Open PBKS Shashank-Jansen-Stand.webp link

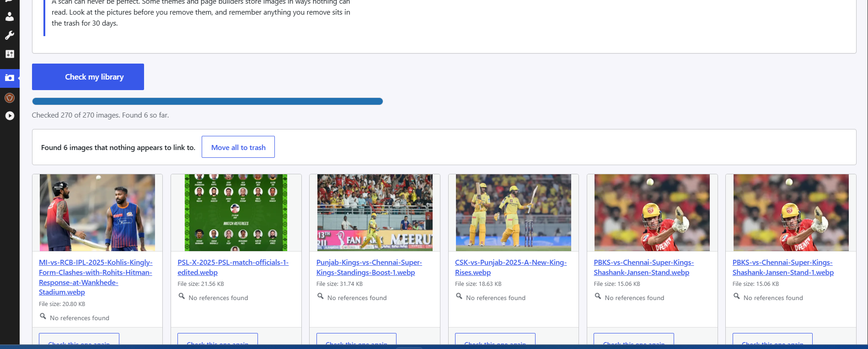(x=644, y=267)
